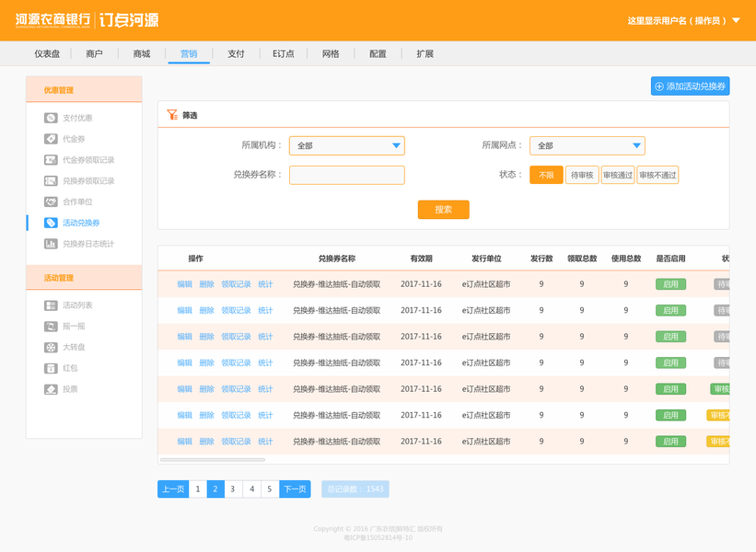Switch to the 商户 tab
756x552 pixels.
[x=95, y=53]
